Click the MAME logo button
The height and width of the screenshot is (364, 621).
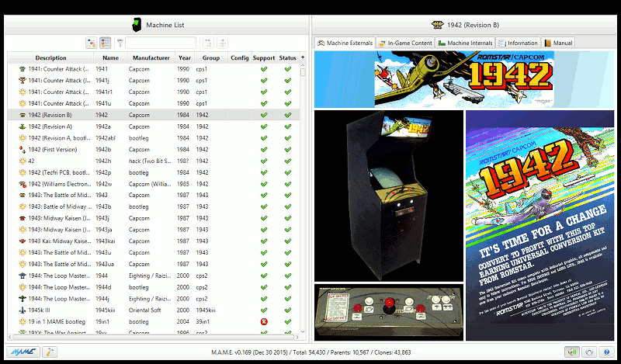tap(25, 352)
